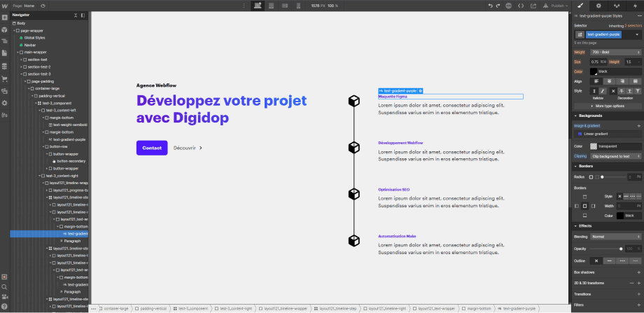The image size is (644, 313).
Task: Open the Components cube panel
Action: point(4,29)
